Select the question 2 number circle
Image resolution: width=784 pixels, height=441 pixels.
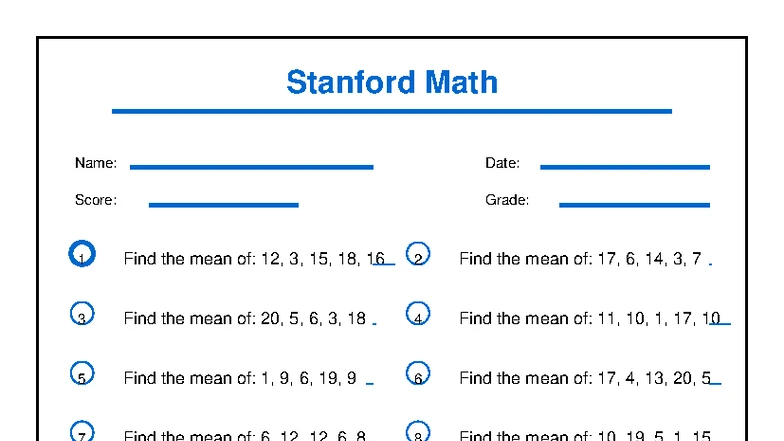click(418, 255)
